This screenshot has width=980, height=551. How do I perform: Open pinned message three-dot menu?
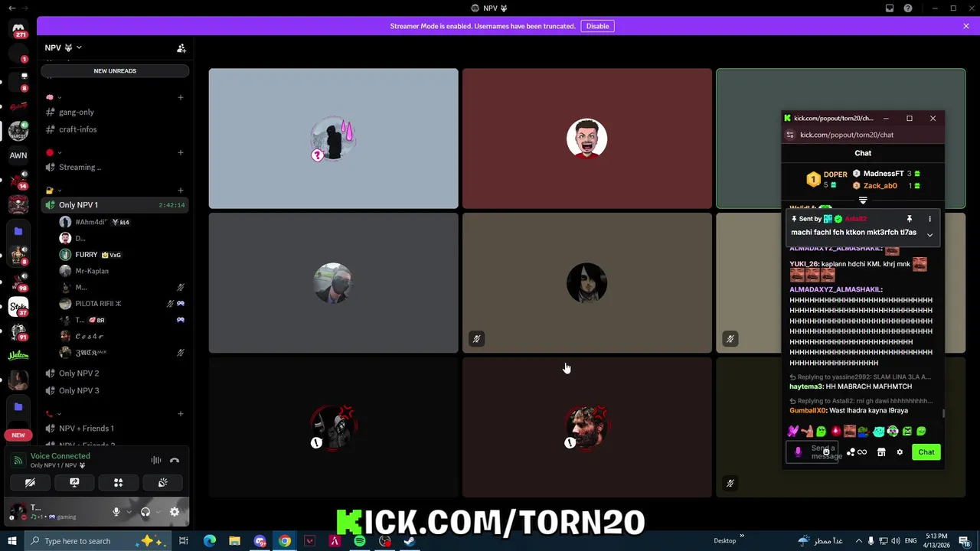click(x=929, y=219)
